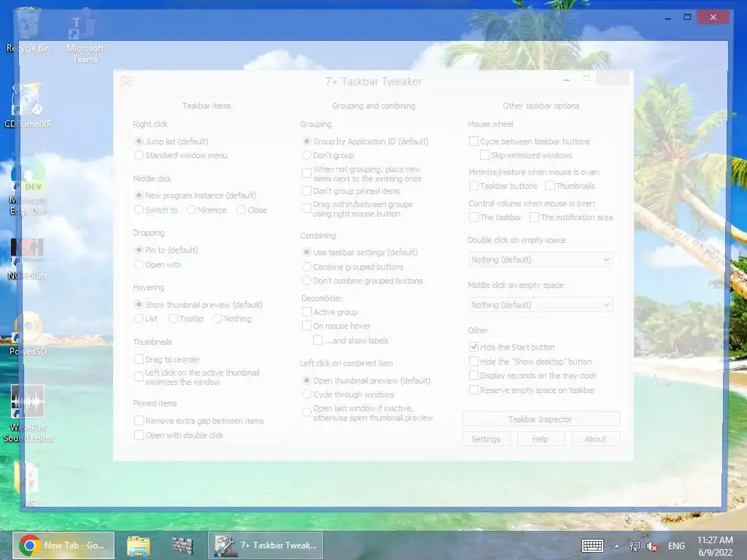The image size is (747, 560).
Task: Open the clock showing 11:27 AM
Action: pos(715,545)
